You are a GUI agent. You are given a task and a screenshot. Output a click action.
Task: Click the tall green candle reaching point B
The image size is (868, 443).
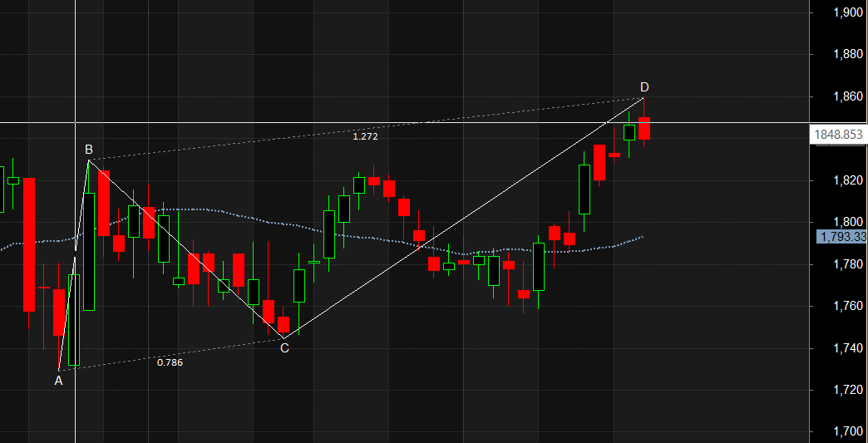click(89, 252)
